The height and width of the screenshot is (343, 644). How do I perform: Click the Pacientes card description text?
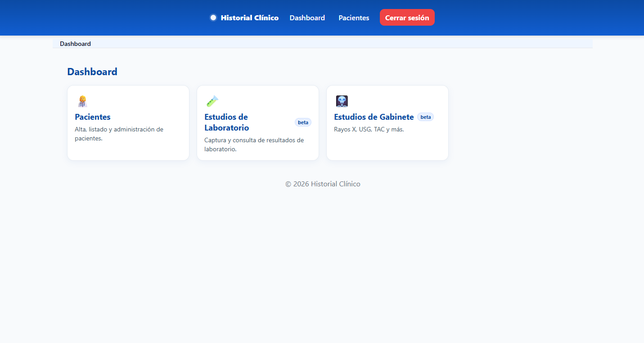tap(119, 134)
